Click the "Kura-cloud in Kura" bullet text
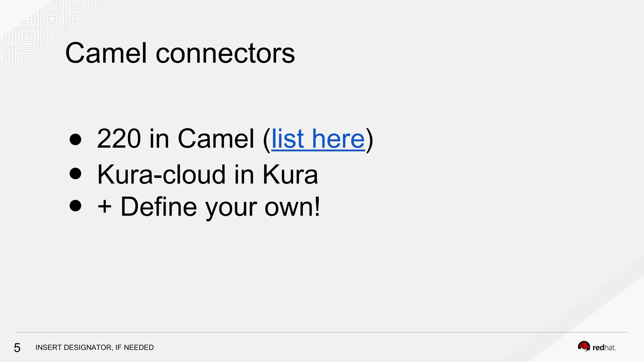Image resolution: width=644 pixels, height=362 pixels. tap(208, 174)
